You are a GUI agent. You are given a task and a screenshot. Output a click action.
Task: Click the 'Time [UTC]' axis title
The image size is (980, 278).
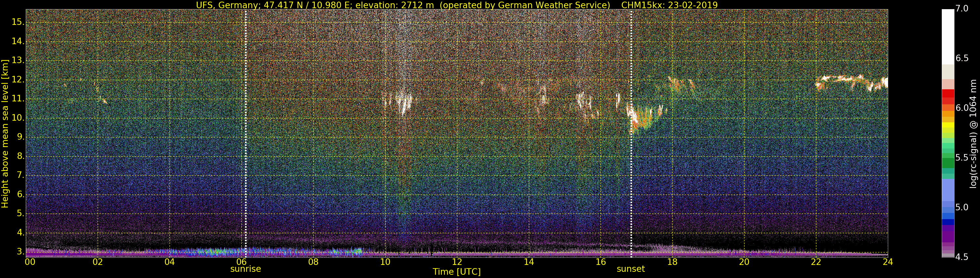point(457,272)
